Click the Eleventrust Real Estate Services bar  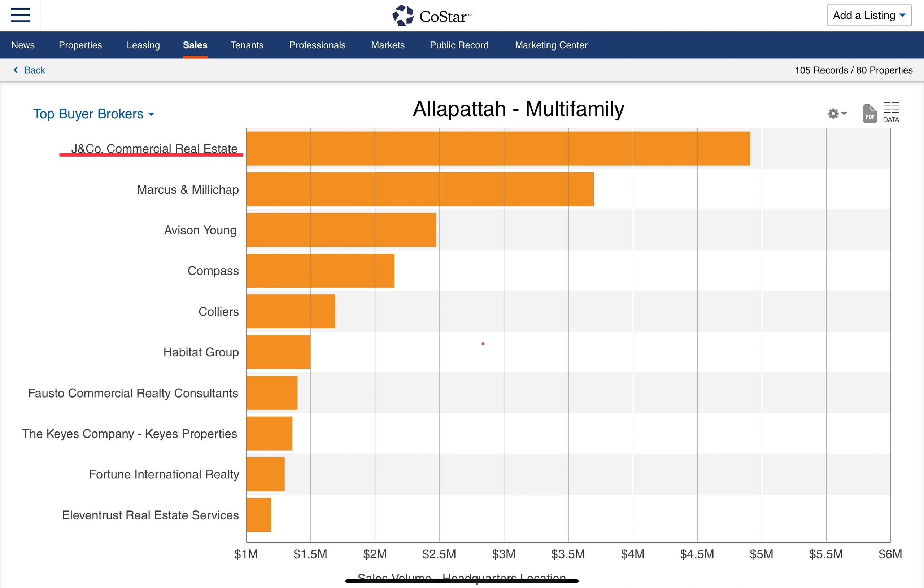click(259, 515)
